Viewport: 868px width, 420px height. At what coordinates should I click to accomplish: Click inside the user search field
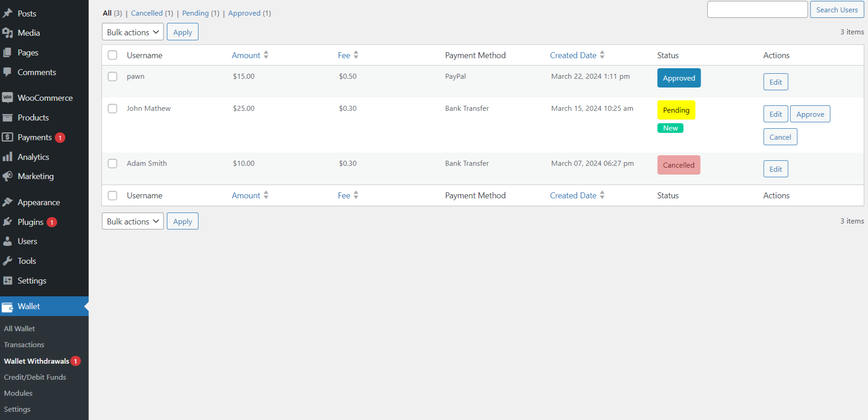pyautogui.click(x=757, y=9)
